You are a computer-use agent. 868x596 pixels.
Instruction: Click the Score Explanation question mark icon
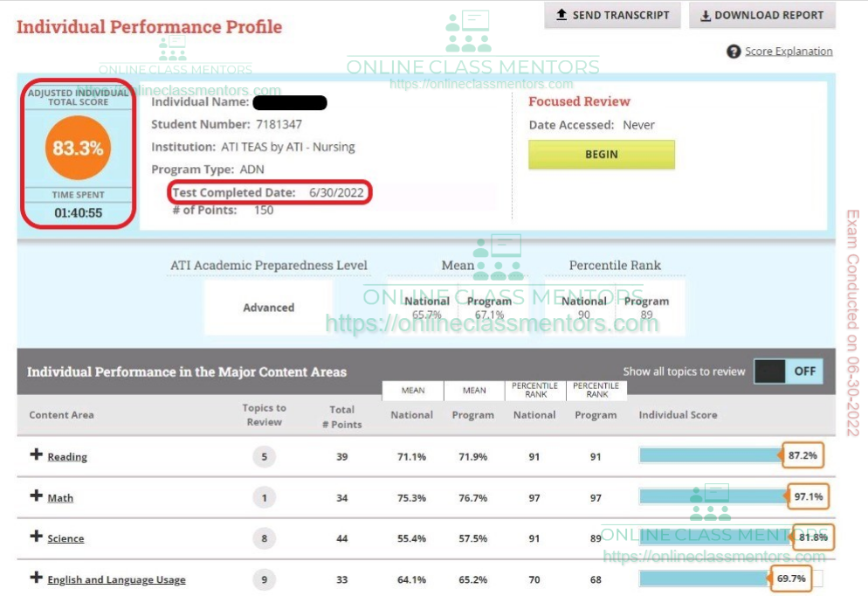coord(734,52)
